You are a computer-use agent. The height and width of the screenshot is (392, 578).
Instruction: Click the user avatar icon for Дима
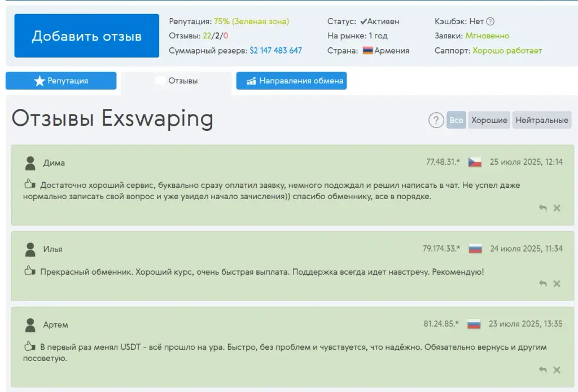pos(30,163)
